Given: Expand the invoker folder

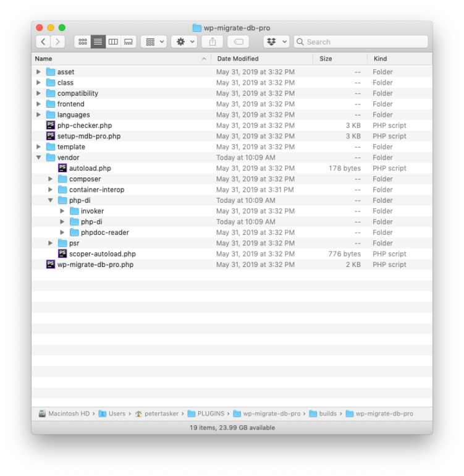Looking at the screenshot, I should [x=62, y=211].
